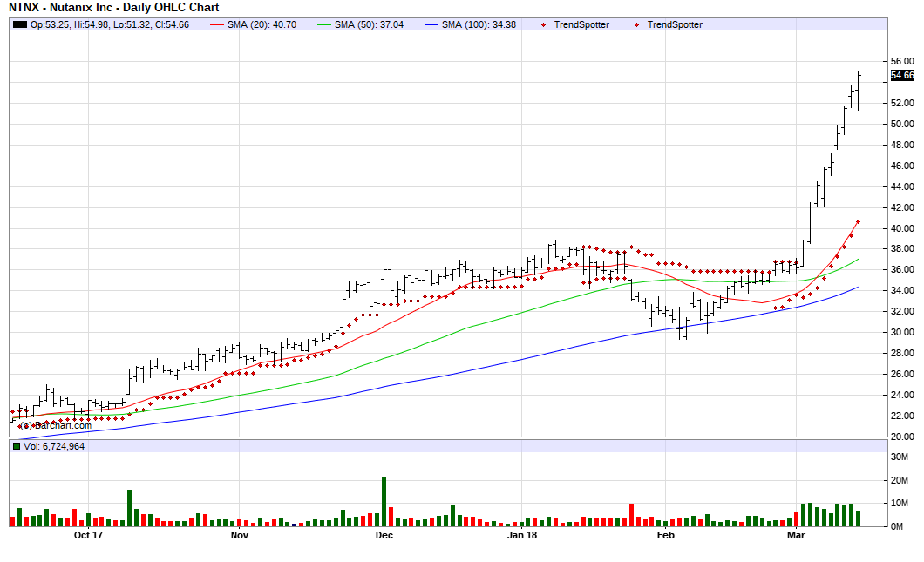
Task: Click the 52.00 price axis label
Action: coord(902,103)
